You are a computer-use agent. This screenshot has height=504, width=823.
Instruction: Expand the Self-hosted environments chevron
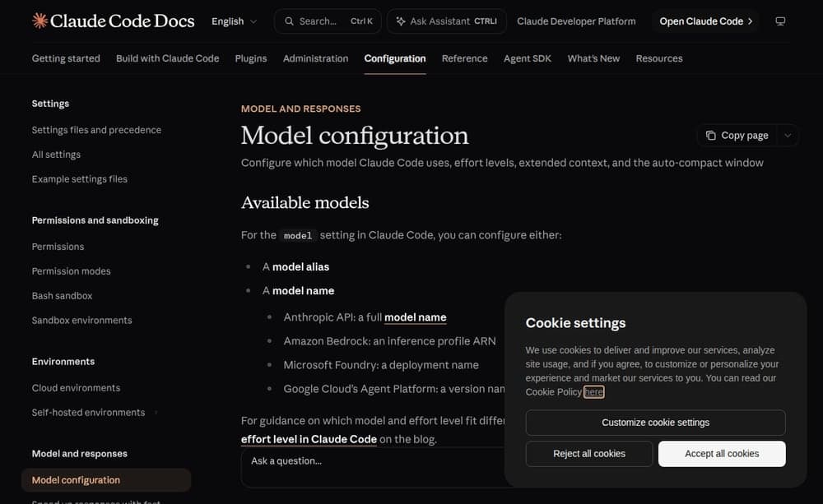[x=156, y=412]
